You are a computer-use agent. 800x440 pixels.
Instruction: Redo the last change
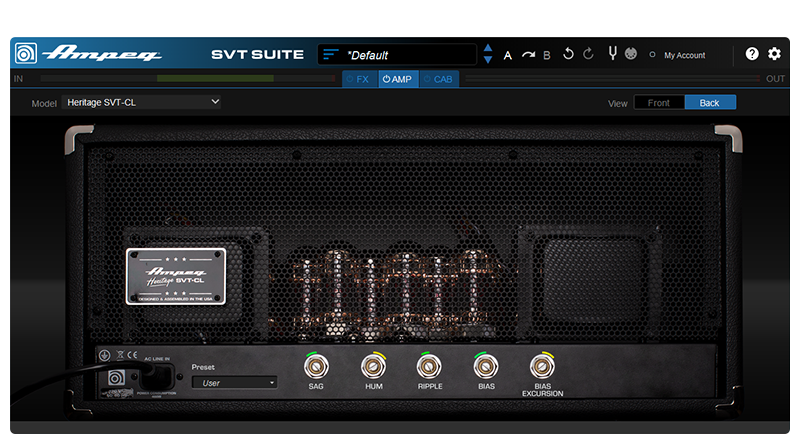(588, 54)
